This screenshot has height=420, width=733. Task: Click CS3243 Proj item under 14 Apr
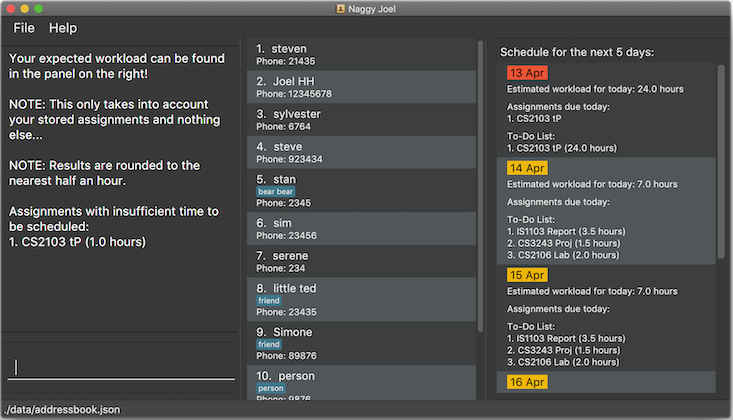pos(564,243)
